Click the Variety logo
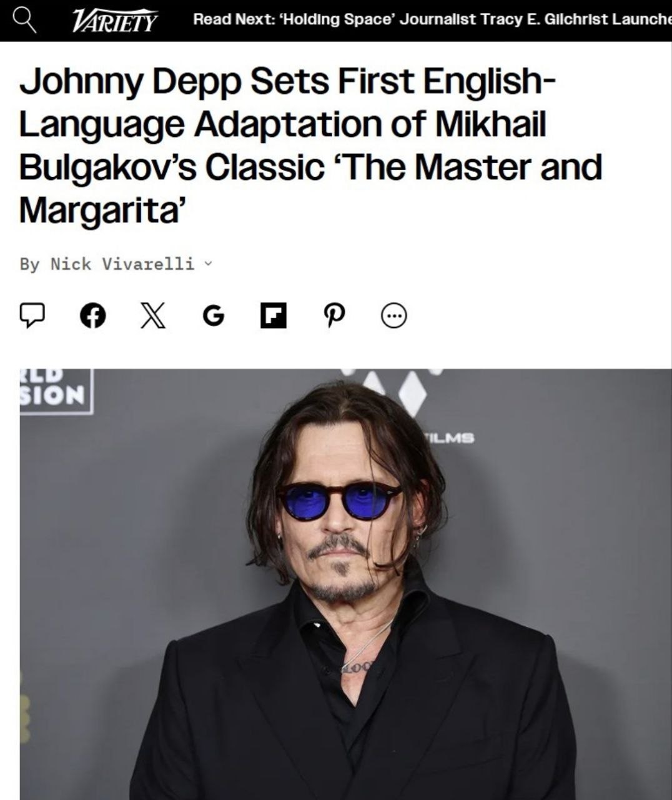672x800 pixels. pyautogui.click(x=114, y=20)
